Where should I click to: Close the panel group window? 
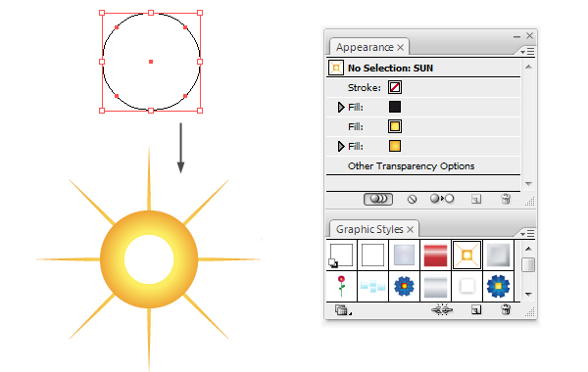(529, 35)
